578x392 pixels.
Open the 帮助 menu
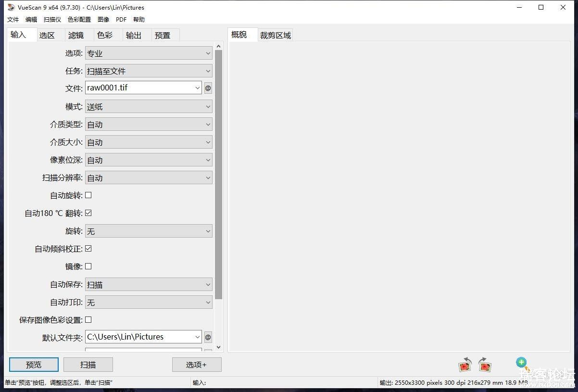coord(139,20)
